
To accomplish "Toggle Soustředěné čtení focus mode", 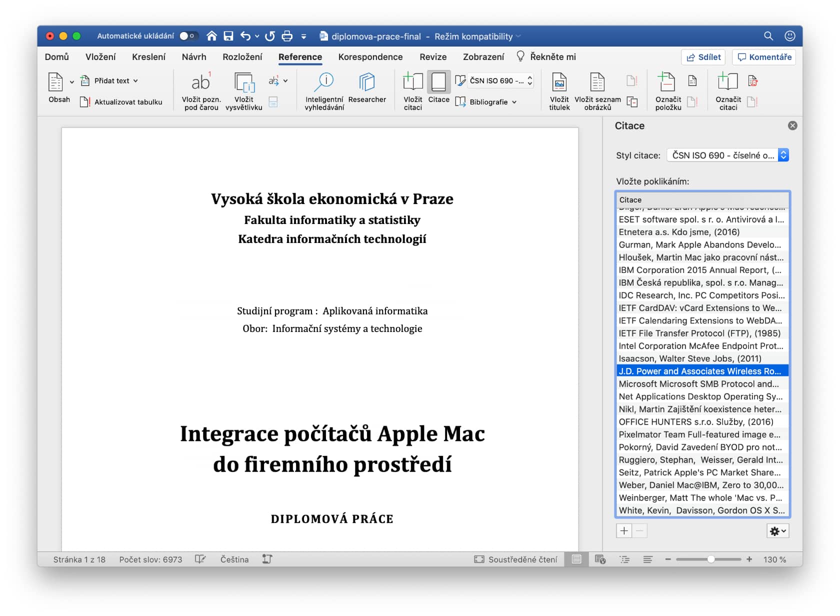I will tap(515, 559).
